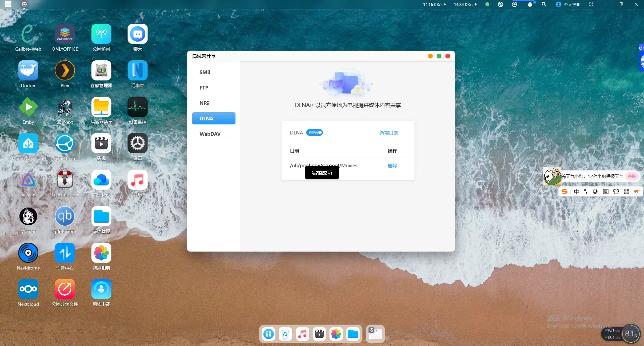Open the Docker app icon

28,71
